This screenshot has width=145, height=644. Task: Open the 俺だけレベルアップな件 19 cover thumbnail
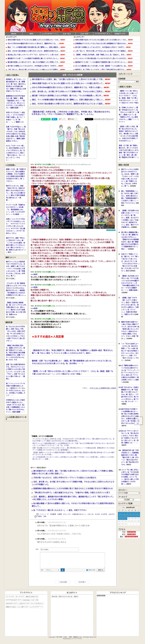[x=62, y=218]
